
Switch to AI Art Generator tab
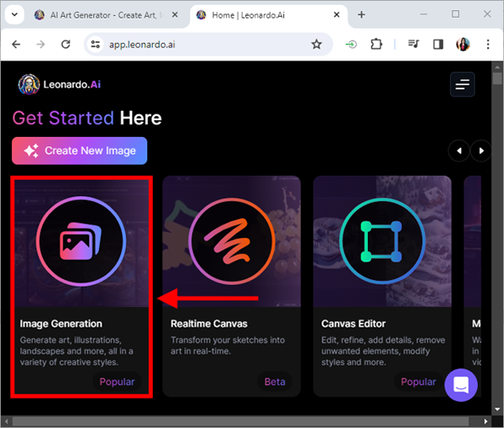(x=106, y=15)
